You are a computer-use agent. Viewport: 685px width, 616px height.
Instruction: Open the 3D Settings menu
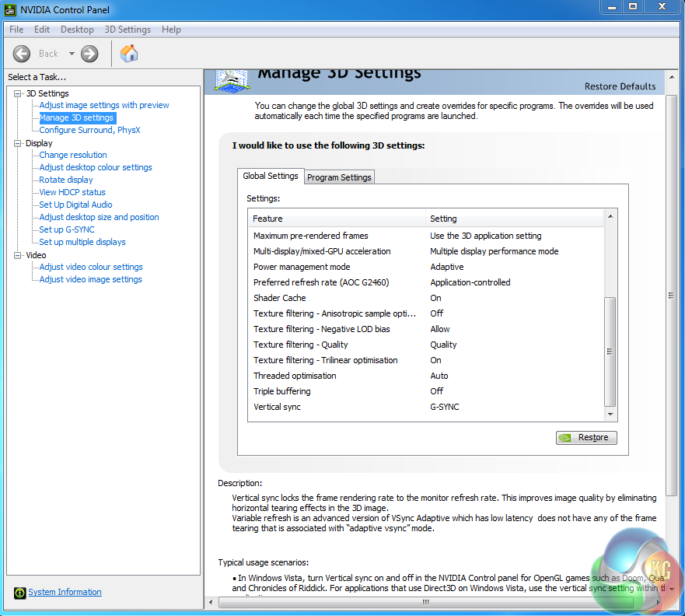pyautogui.click(x=128, y=30)
